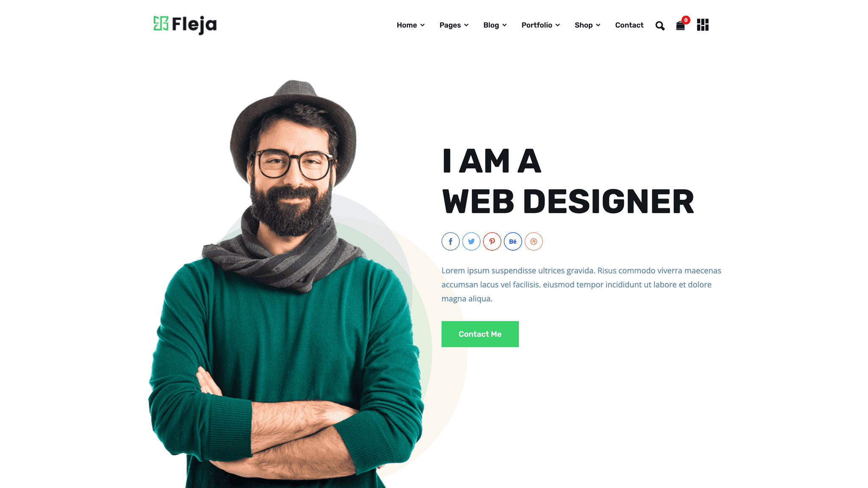Click the Behance social icon
This screenshot has width=868, height=488.
click(x=513, y=241)
